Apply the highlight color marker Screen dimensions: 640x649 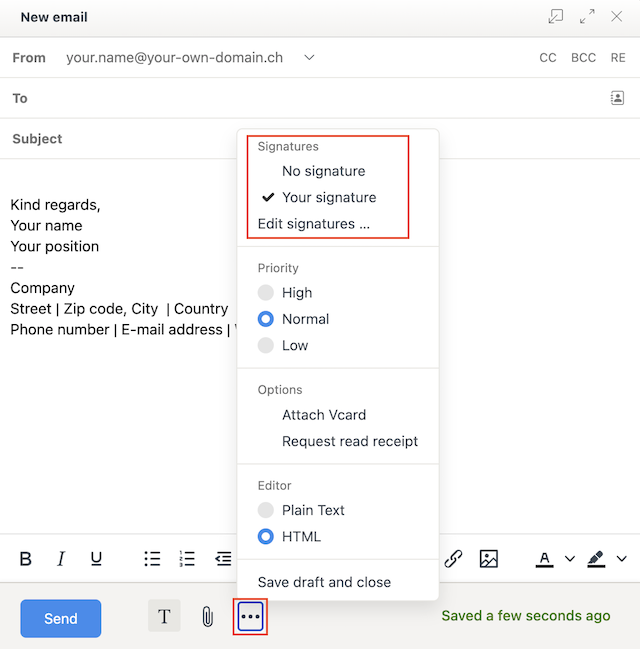596,559
